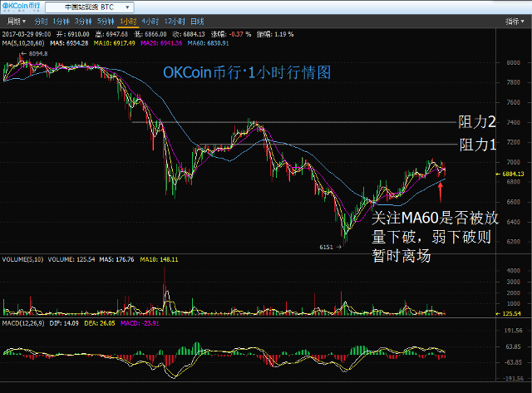Click the DEA: 26.05 value

click(x=100, y=323)
